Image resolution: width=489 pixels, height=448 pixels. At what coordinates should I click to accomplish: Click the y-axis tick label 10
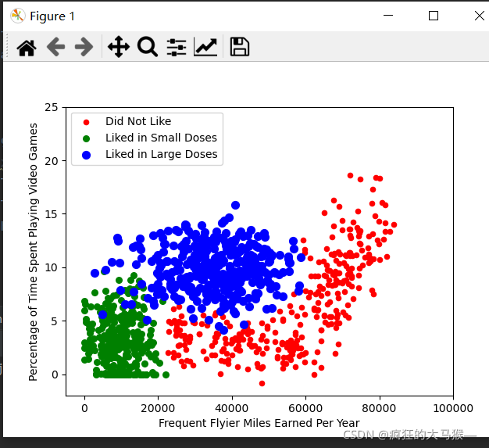(x=52, y=267)
